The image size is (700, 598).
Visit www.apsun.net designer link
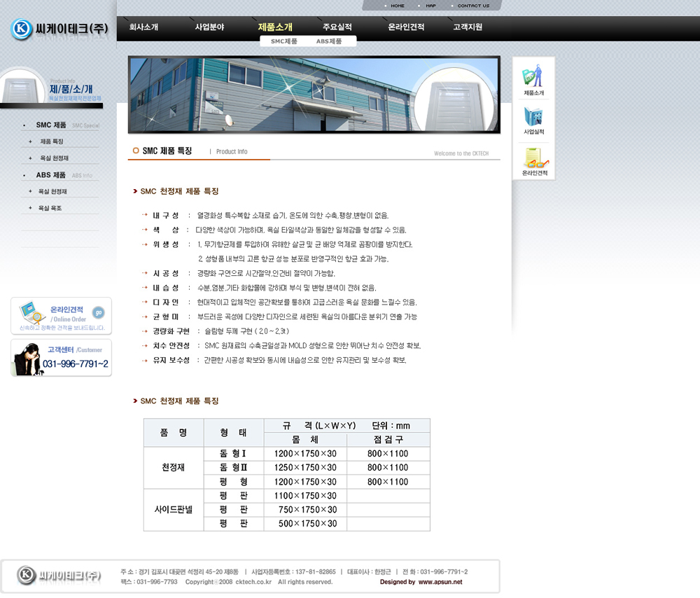[440, 582]
